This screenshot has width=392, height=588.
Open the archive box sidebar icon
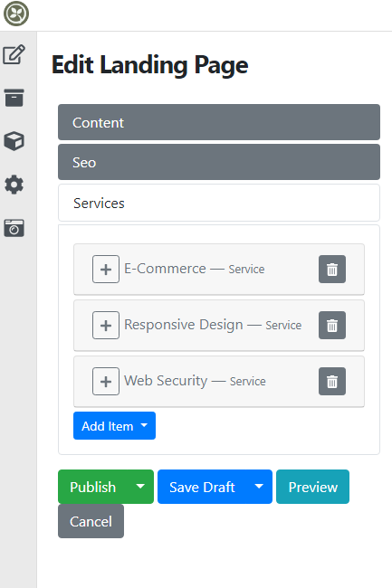[x=14, y=98]
